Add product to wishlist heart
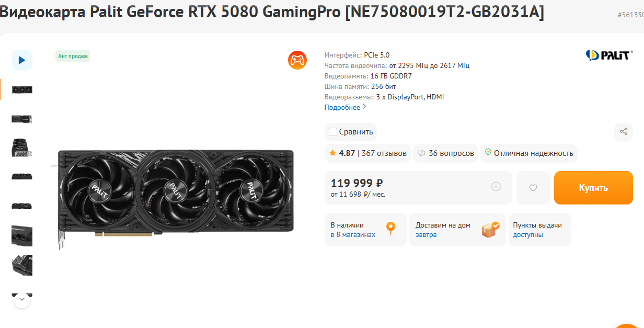Viewport: 644px width, 328px height. (533, 188)
